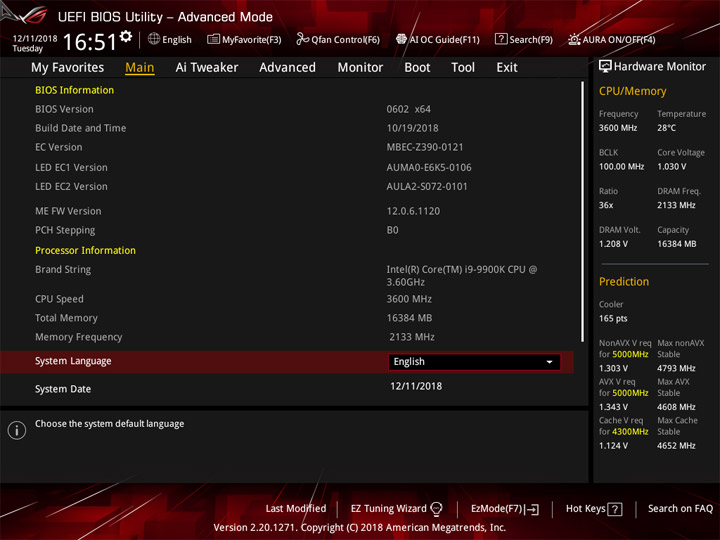Show Hot Keys

(x=585, y=509)
